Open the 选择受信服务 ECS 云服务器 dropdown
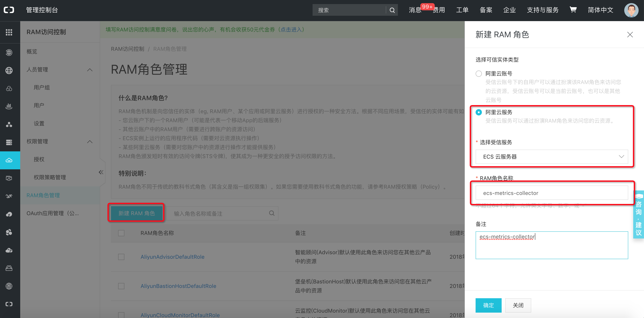Screen dimensions: 644x318 [x=551, y=157]
